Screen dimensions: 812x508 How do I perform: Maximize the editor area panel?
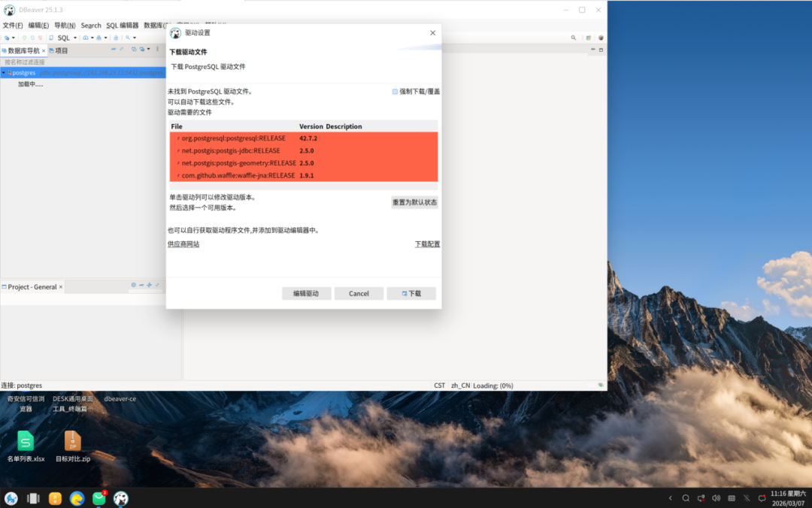click(x=601, y=50)
